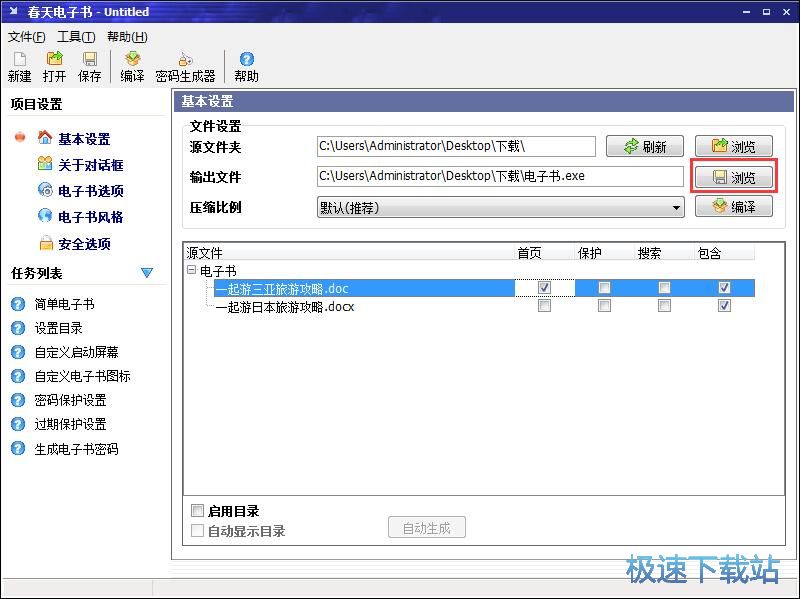The image size is (800, 599).
Task: Click the 刷新 refresh button
Action: (x=645, y=146)
